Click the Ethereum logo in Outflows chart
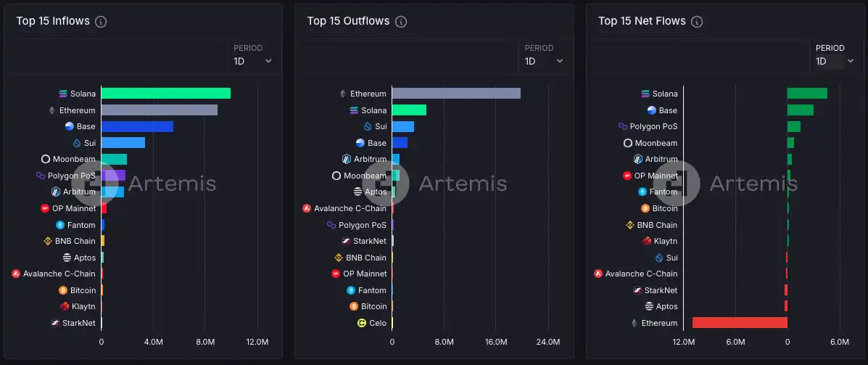Screen dimensions: 868x365 point(343,94)
